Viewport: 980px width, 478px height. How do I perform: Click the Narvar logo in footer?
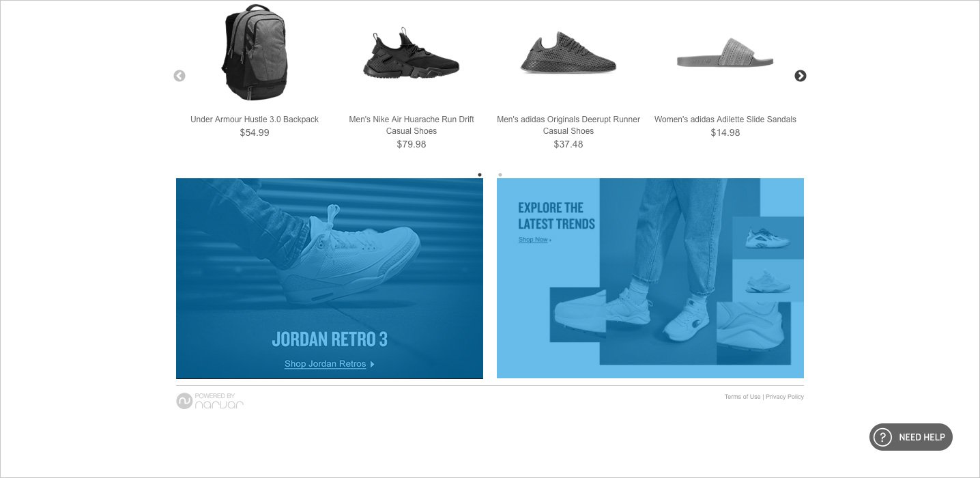(x=210, y=401)
